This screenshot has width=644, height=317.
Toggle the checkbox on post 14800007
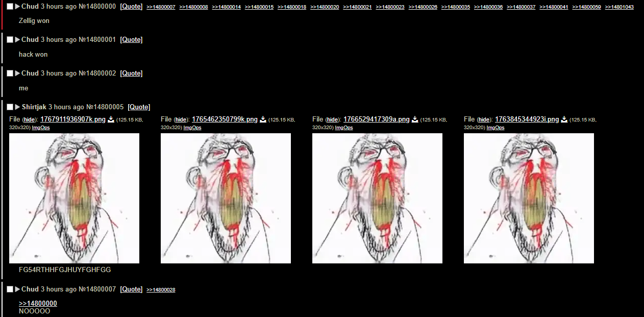10,289
